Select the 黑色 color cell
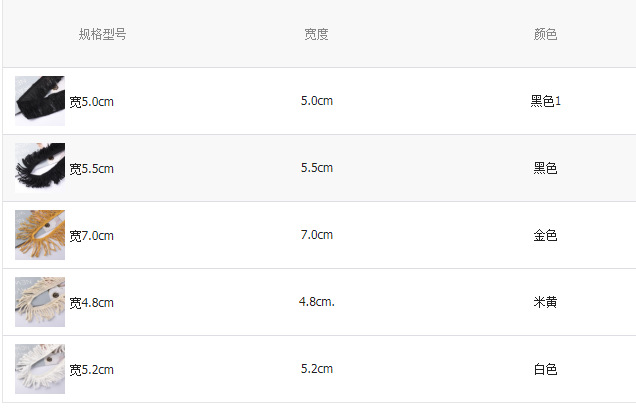Image resolution: width=636 pixels, height=415 pixels. (545, 168)
